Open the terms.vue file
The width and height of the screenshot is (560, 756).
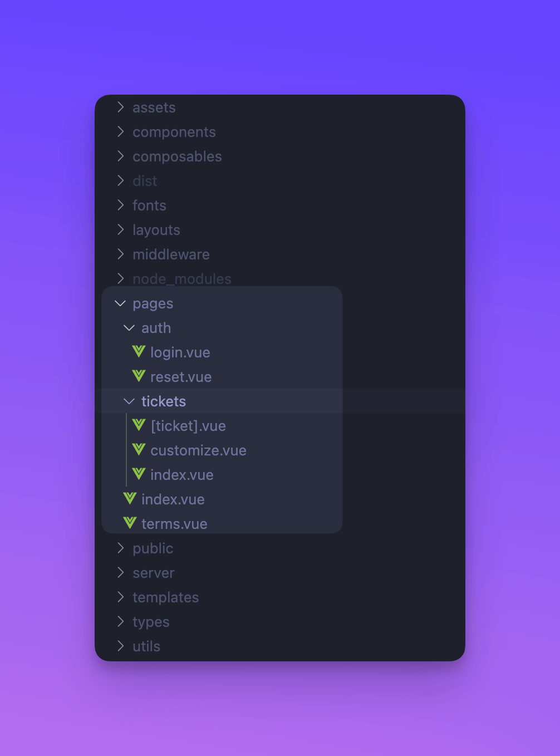174,524
